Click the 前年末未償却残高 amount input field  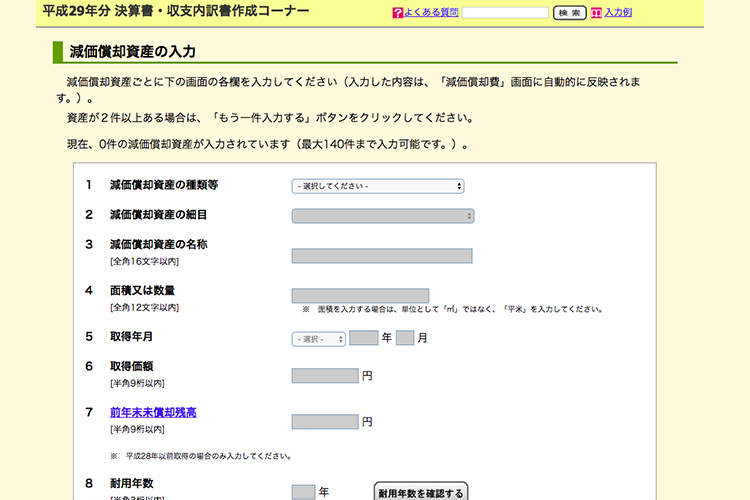click(x=325, y=422)
